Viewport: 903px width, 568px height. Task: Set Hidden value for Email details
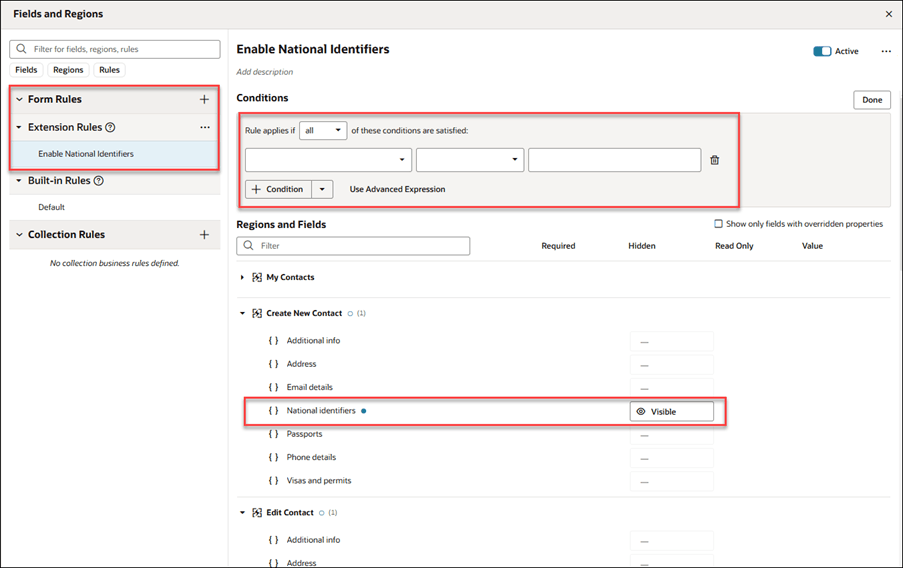(x=671, y=388)
